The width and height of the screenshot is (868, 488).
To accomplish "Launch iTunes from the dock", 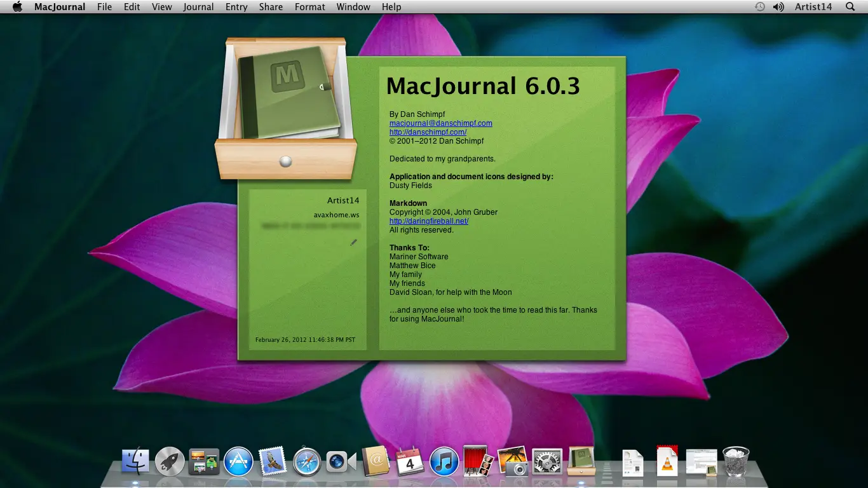I will 444,461.
